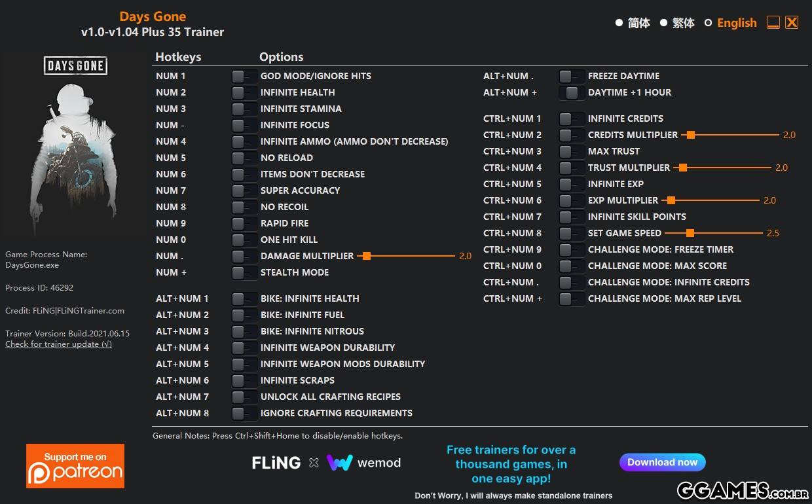Minimize the trainer window
The image size is (812, 504).
[773, 23]
